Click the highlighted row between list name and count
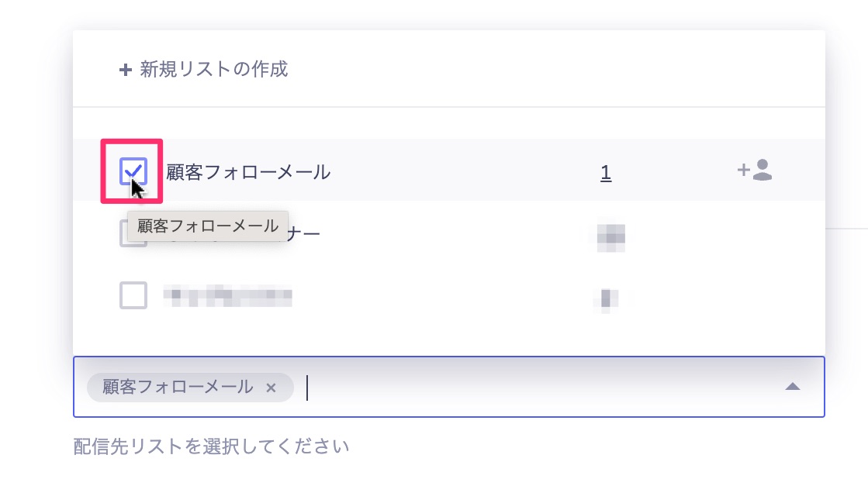This screenshot has width=868, height=486. pos(465,173)
